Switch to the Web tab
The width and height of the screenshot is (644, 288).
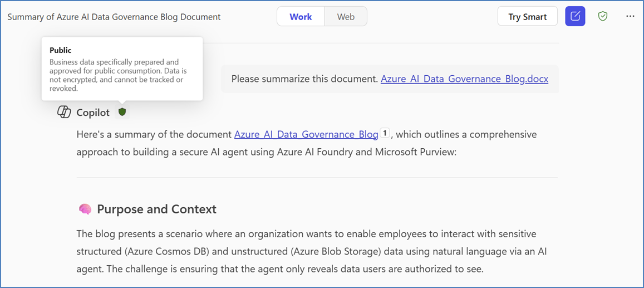point(346,17)
